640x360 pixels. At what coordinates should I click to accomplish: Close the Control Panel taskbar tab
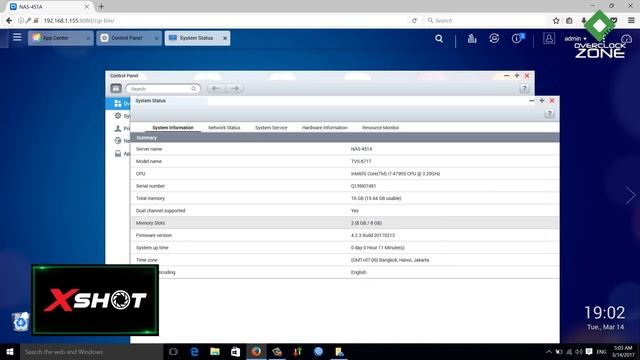[156, 38]
